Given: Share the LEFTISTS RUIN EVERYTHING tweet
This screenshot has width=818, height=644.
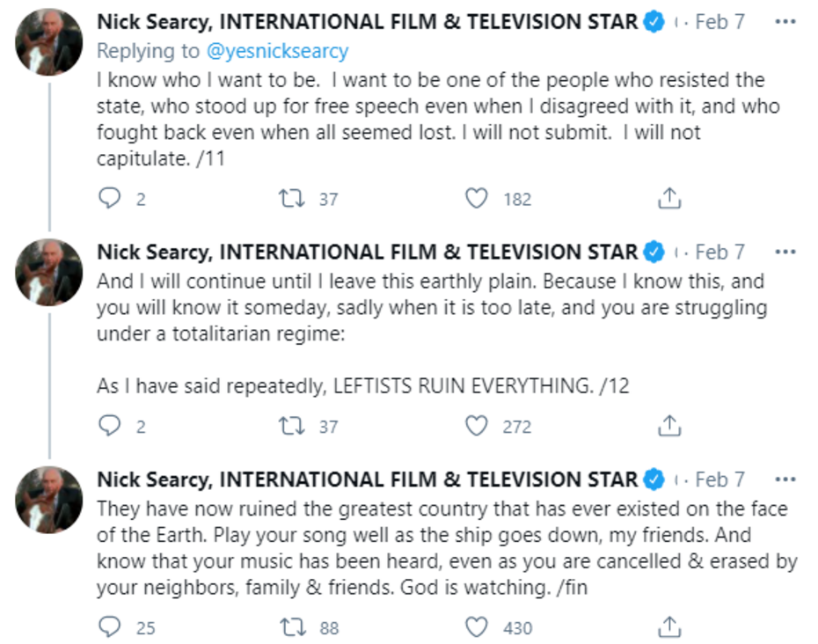Looking at the screenshot, I should (669, 427).
